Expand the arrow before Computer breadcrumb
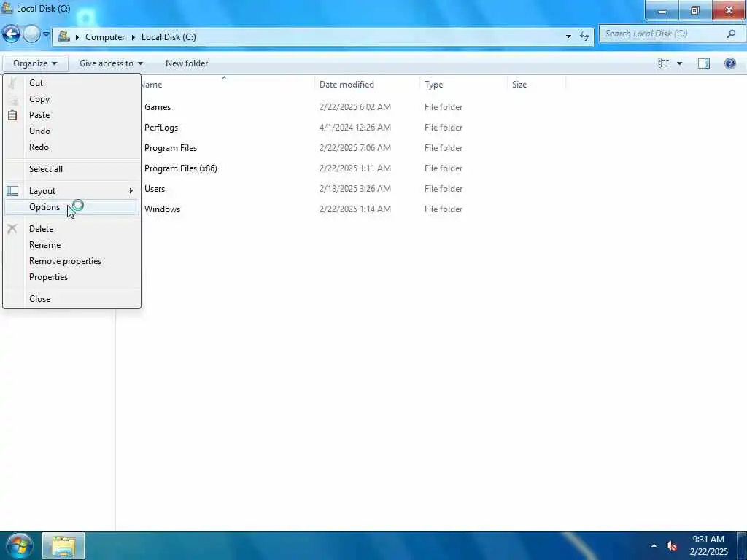This screenshot has height=560, width=747. [77, 37]
